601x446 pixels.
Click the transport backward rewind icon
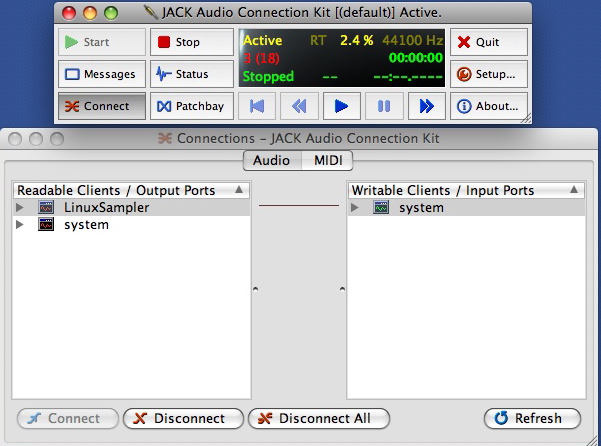click(299, 106)
